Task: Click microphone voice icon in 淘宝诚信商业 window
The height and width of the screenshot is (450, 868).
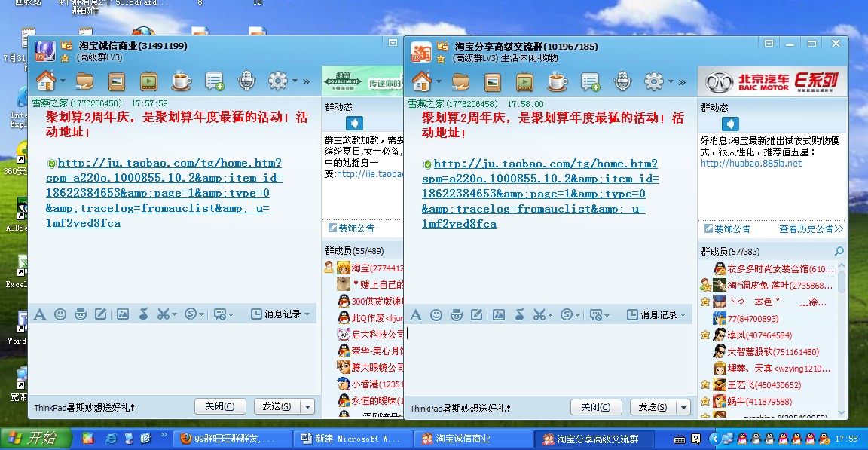Action: 246,81
